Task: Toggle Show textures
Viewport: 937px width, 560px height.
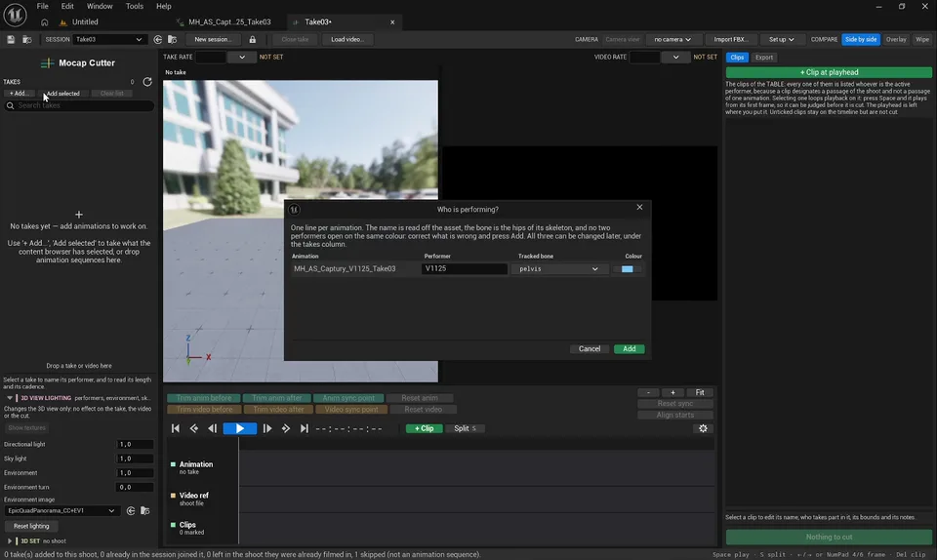Action: click(x=27, y=428)
